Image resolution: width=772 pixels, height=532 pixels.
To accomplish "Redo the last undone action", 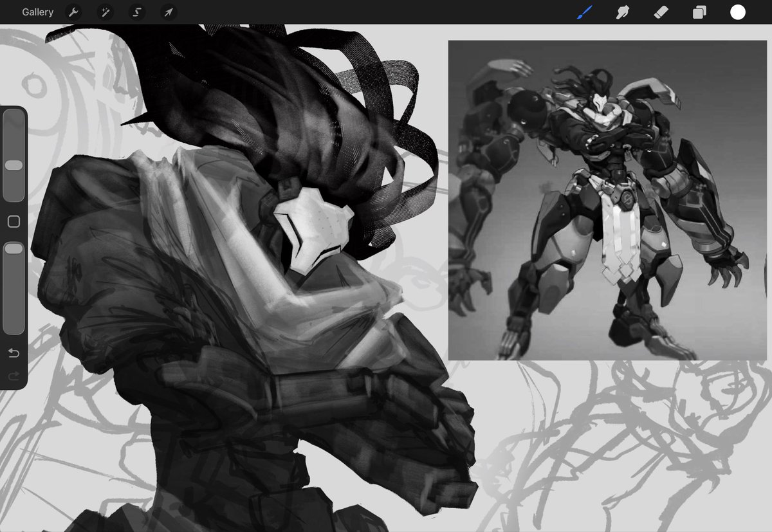I will click(x=14, y=376).
